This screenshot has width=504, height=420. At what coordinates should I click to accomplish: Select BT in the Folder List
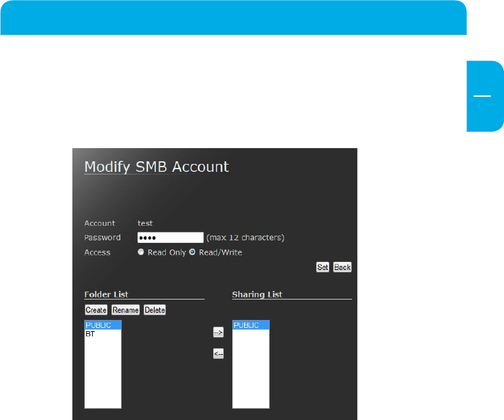[x=103, y=334]
